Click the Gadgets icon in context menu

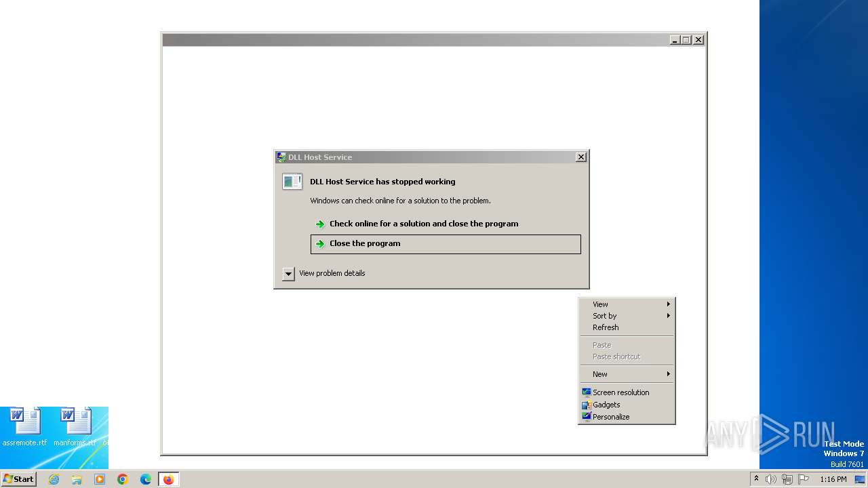[x=587, y=405]
